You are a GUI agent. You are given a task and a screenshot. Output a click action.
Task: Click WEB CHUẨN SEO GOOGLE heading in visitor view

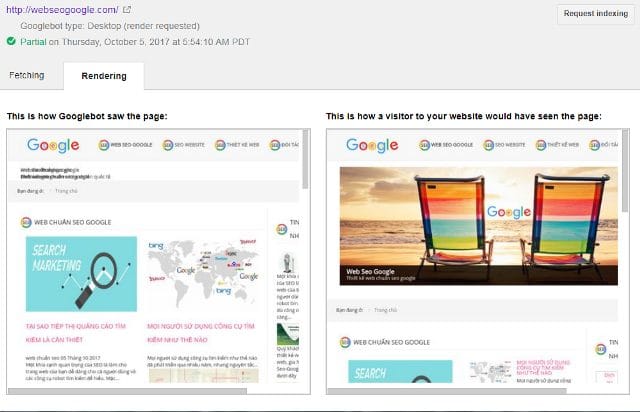pyautogui.click(x=391, y=342)
